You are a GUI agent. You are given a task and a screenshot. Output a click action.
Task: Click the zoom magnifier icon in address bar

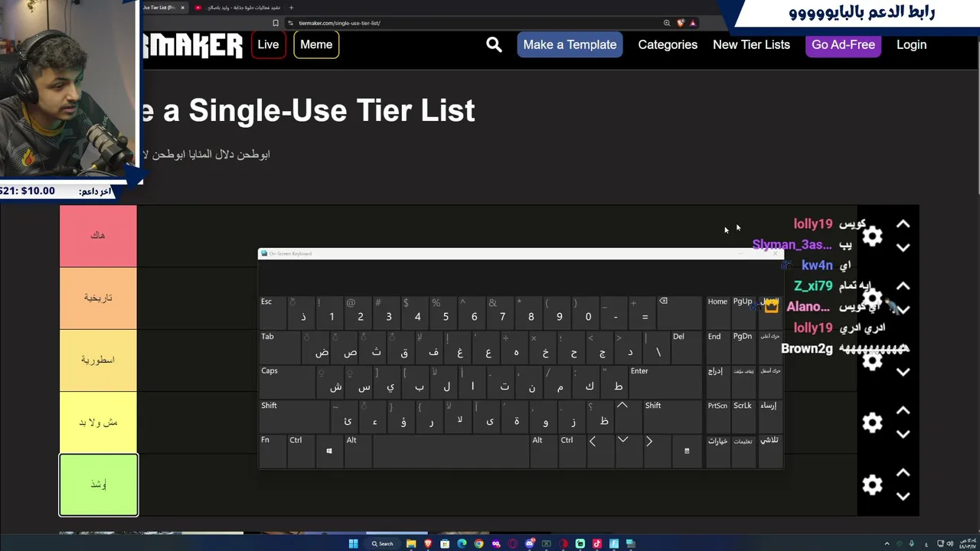click(667, 23)
